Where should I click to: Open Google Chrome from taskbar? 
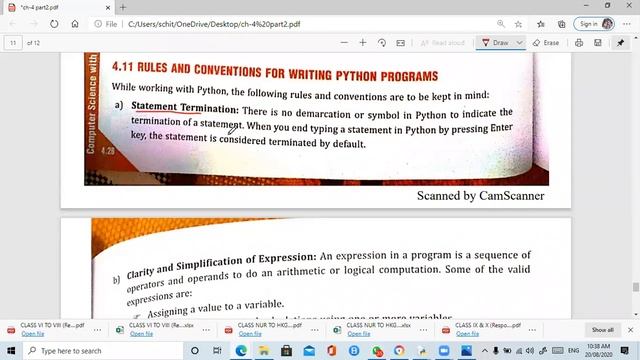[399, 351]
